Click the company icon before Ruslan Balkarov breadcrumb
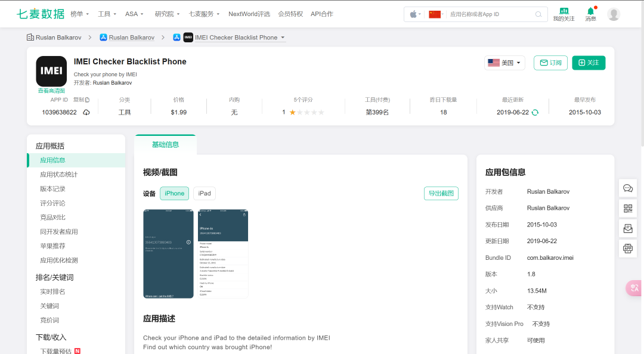This screenshot has width=644, height=354. point(30,38)
